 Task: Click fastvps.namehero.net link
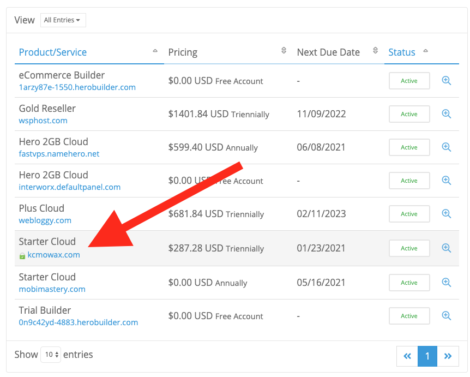[x=59, y=154]
